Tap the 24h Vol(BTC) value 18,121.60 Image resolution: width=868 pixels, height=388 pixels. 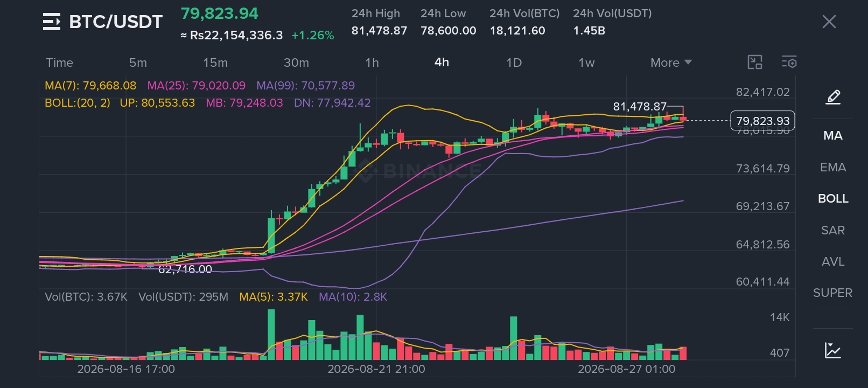517,31
